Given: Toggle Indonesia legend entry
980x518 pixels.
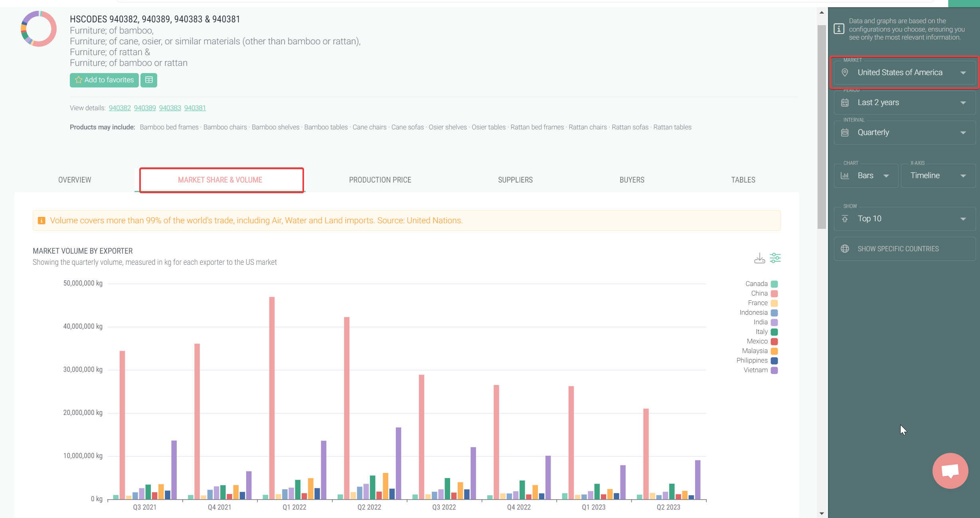Looking at the screenshot, I should point(759,313).
